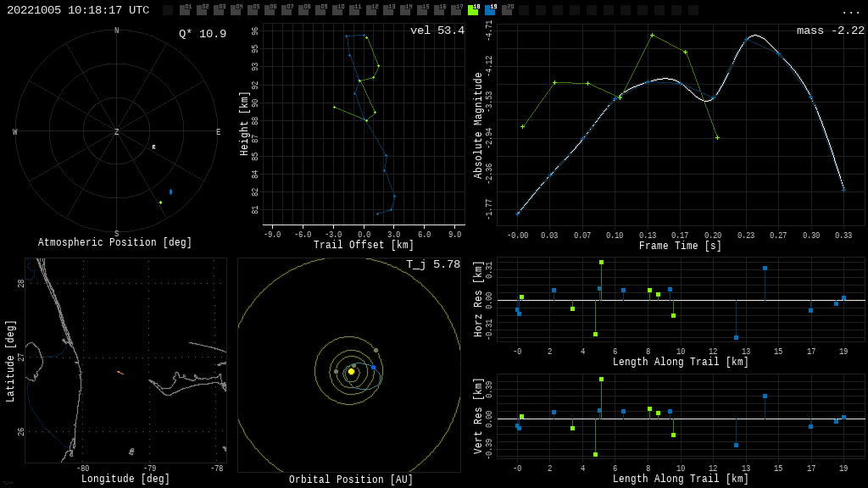Click the camera 20 box in top strip
Viewport: 868px width, 488px height.
click(x=507, y=10)
